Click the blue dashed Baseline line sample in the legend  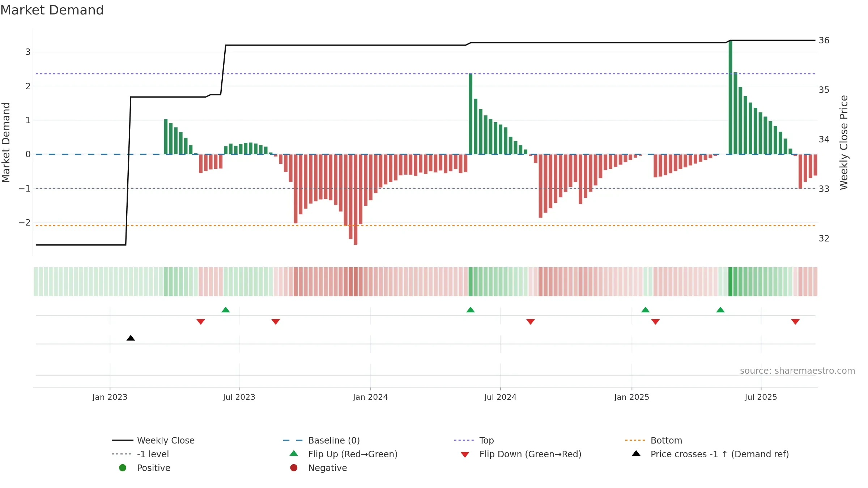pyautogui.click(x=293, y=440)
